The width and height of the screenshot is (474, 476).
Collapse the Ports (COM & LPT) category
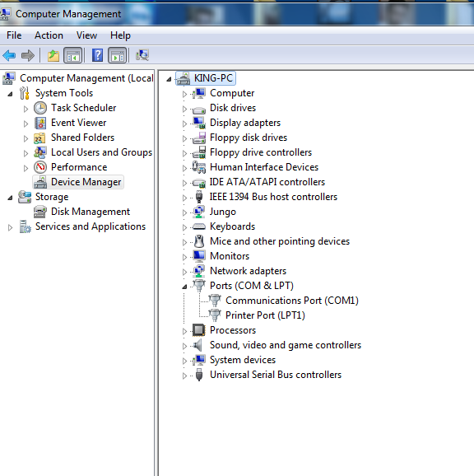pyautogui.click(x=184, y=287)
